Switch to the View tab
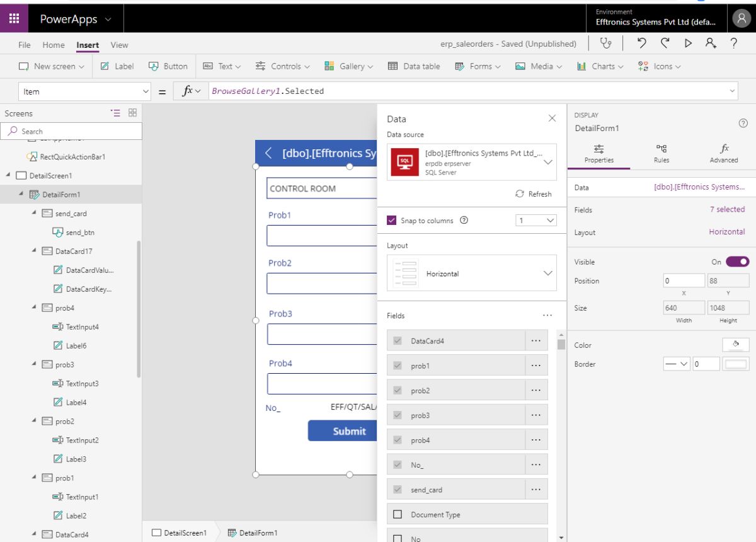The image size is (756, 542). coord(119,45)
